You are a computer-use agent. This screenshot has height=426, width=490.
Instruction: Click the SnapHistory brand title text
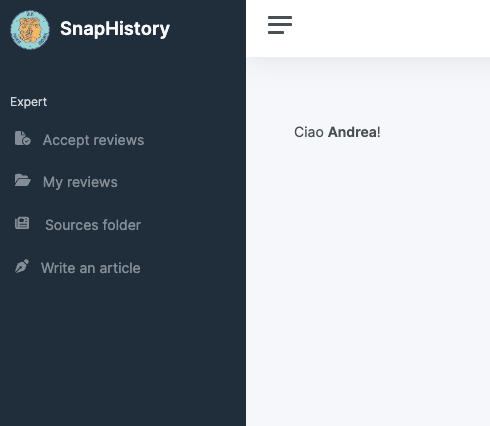(x=115, y=29)
